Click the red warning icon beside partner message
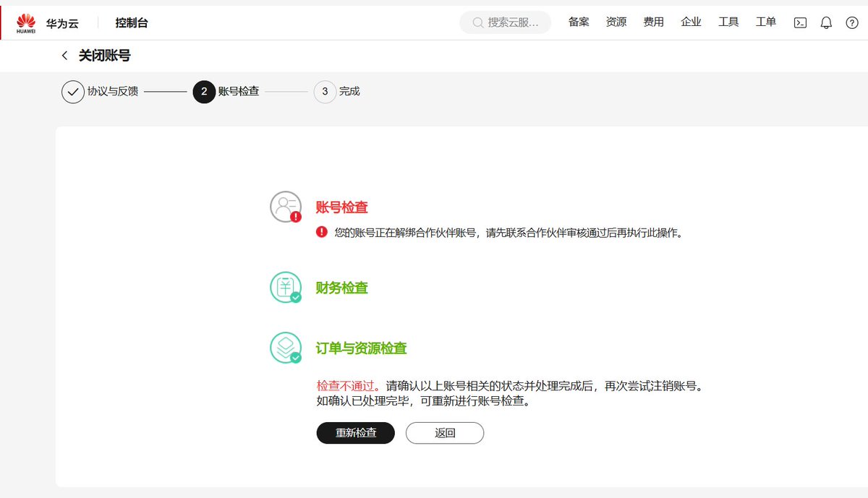The width and height of the screenshot is (868, 498). (x=322, y=233)
